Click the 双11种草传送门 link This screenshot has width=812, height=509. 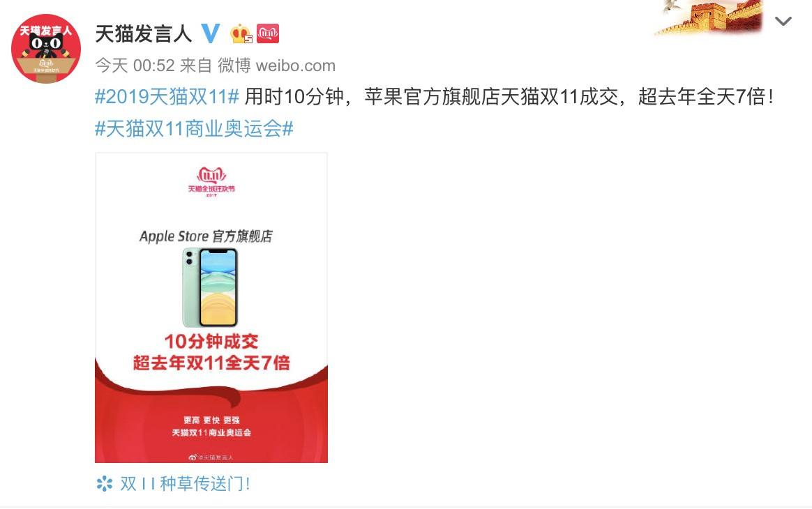[186, 484]
